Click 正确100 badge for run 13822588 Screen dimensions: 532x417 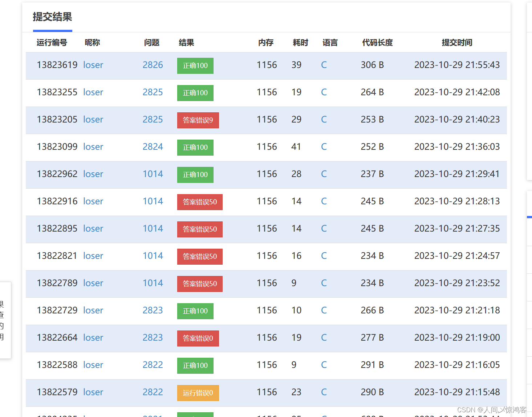[x=195, y=366]
